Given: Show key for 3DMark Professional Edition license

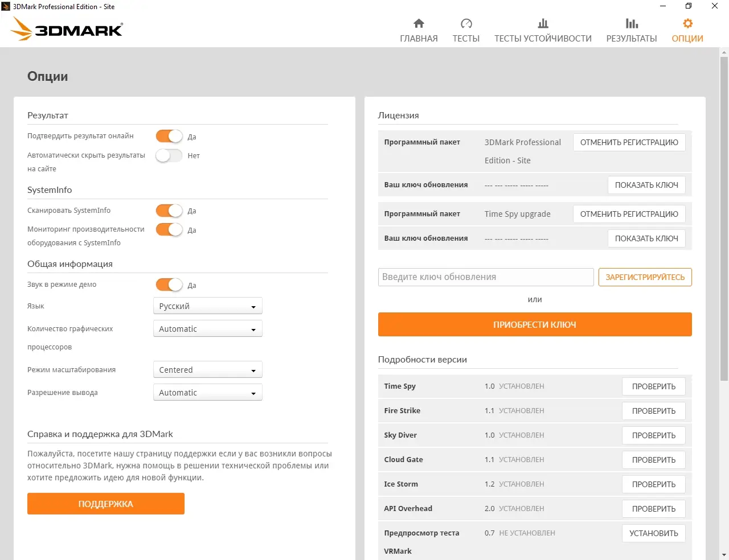Looking at the screenshot, I should [646, 185].
